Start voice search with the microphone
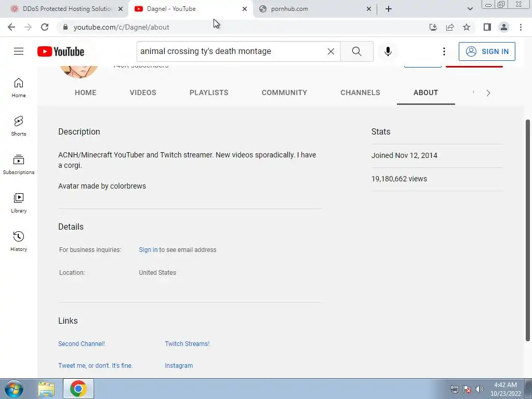This screenshot has width=532, height=399. point(388,51)
